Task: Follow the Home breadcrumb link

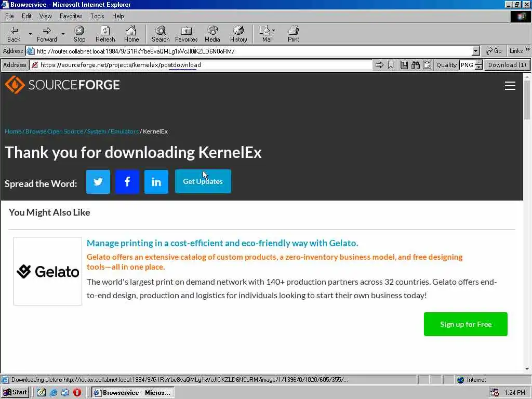Action: point(13,131)
